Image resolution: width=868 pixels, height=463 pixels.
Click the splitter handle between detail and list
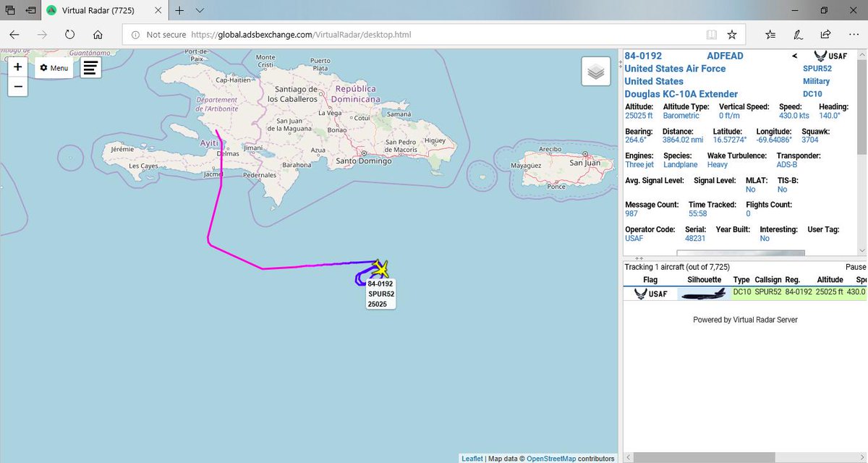pos(639,258)
